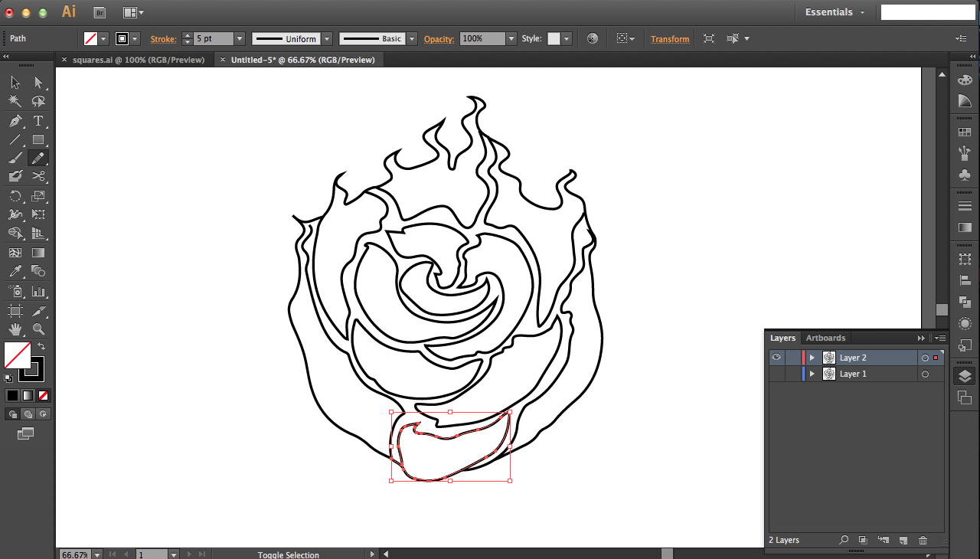Viewport: 980px width, 559px height.
Task: Open the Stroke panel link
Action: [163, 38]
